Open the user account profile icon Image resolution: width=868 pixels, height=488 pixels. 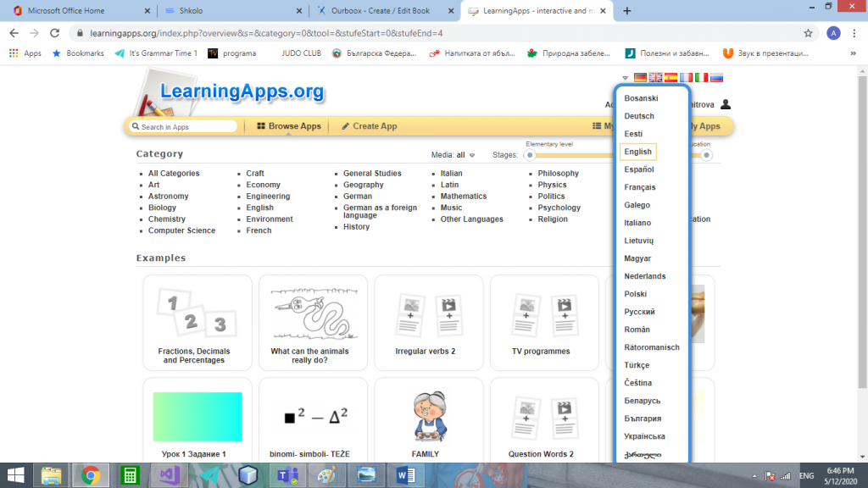pos(726,104)
